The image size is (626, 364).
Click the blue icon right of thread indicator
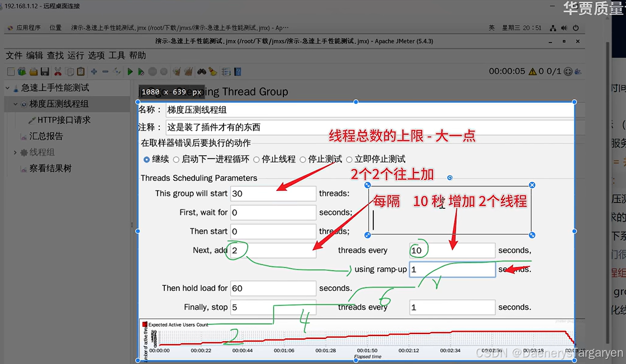(x=578, y=71)
